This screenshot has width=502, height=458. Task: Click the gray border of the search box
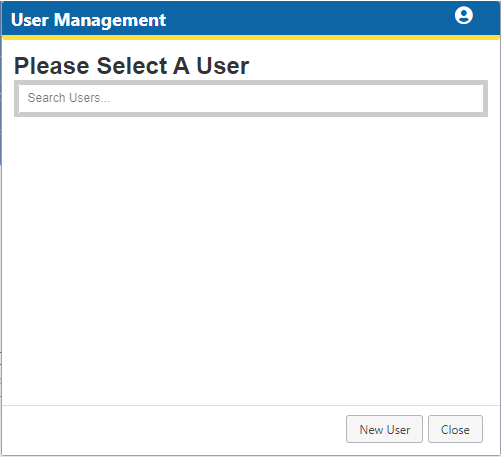(251, 82)
